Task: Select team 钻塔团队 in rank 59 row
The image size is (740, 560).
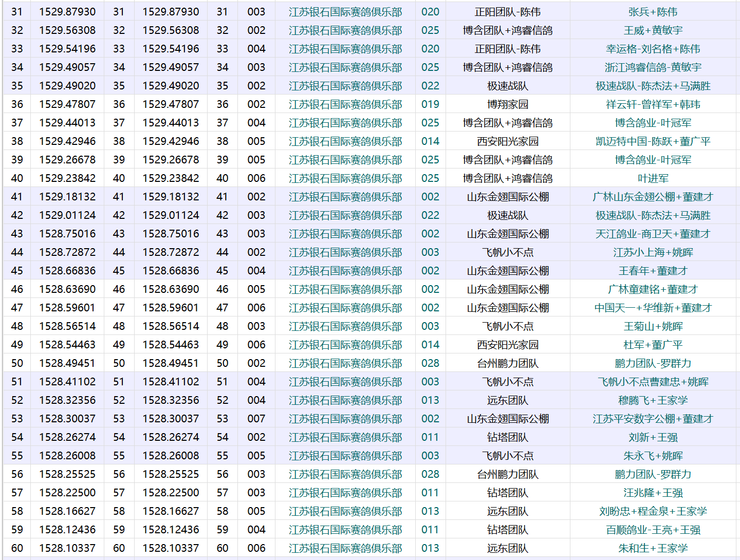Action: [508, 530]
